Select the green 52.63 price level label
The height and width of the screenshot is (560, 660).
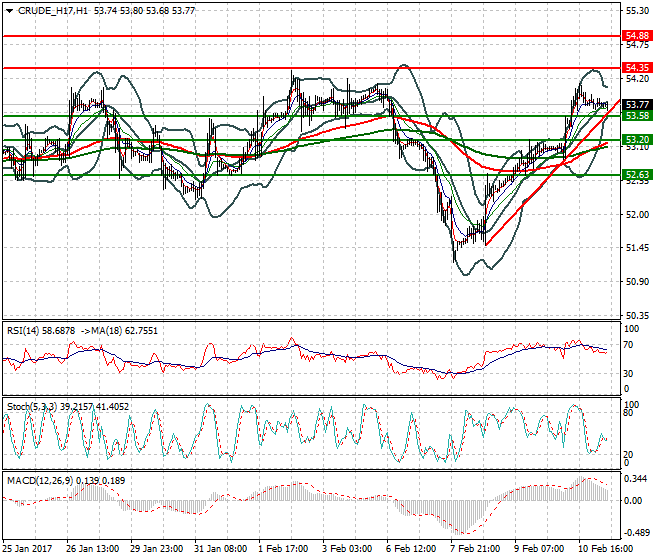point(637,175)
